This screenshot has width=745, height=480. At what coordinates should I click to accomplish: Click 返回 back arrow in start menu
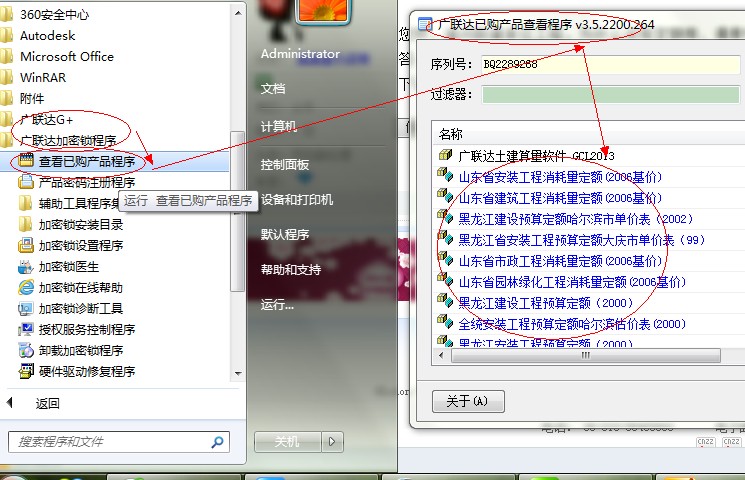(x=10, y=403)
